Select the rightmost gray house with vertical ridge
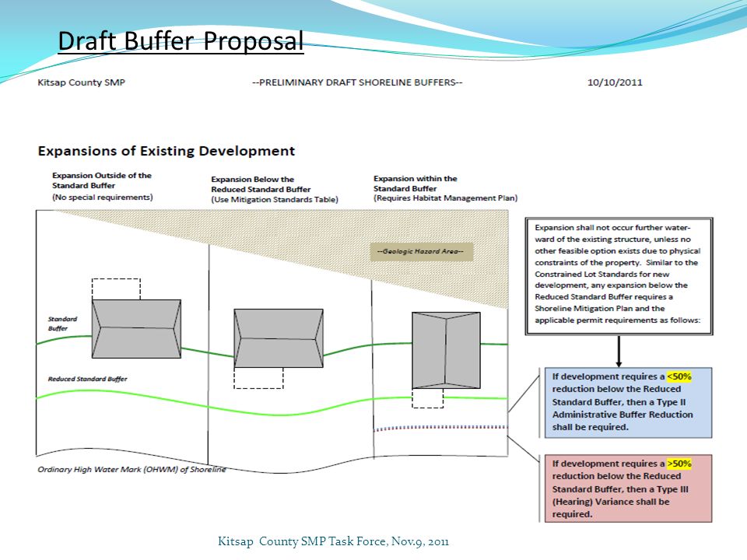Viewport: 747px width, 560px height. [446, 350]
